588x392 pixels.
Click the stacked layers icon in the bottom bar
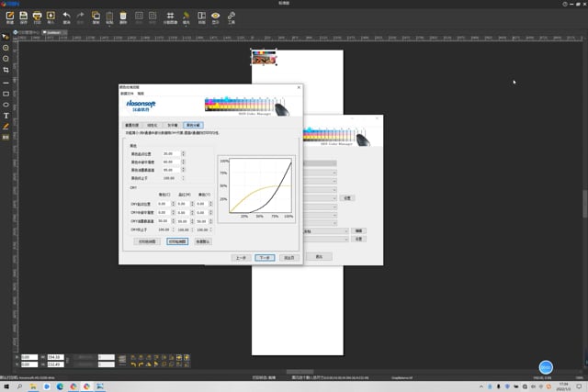click(x=122, y=361)
